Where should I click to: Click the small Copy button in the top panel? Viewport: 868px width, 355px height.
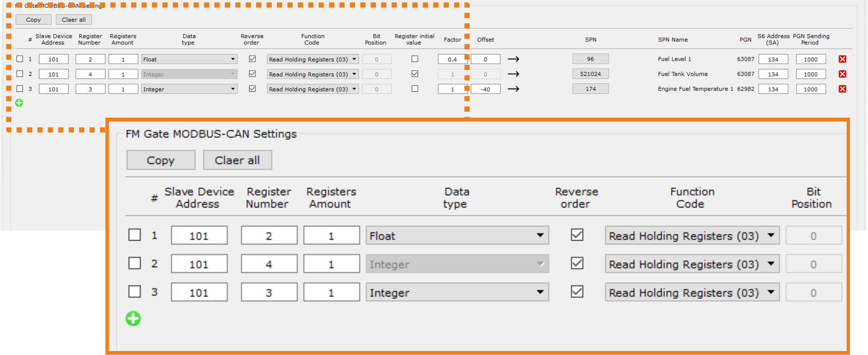[x=33, y=20]
